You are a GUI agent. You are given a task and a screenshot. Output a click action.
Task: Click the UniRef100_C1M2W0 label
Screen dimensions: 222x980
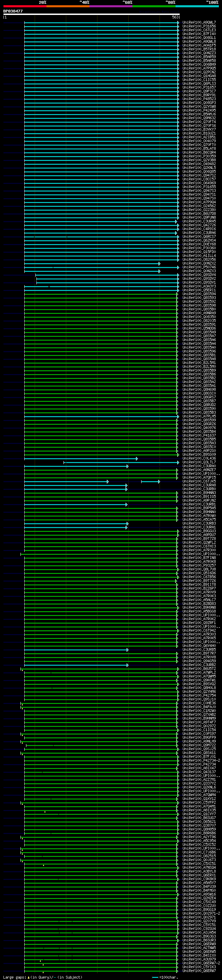pos(199,711)
